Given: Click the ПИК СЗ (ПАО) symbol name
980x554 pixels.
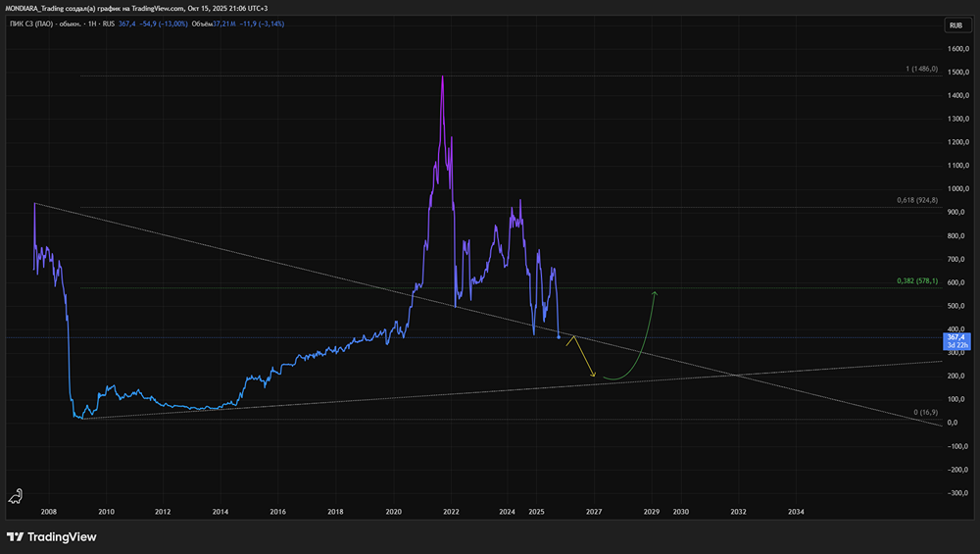Looking at the screenshot, I should click(x=31, y=24).
